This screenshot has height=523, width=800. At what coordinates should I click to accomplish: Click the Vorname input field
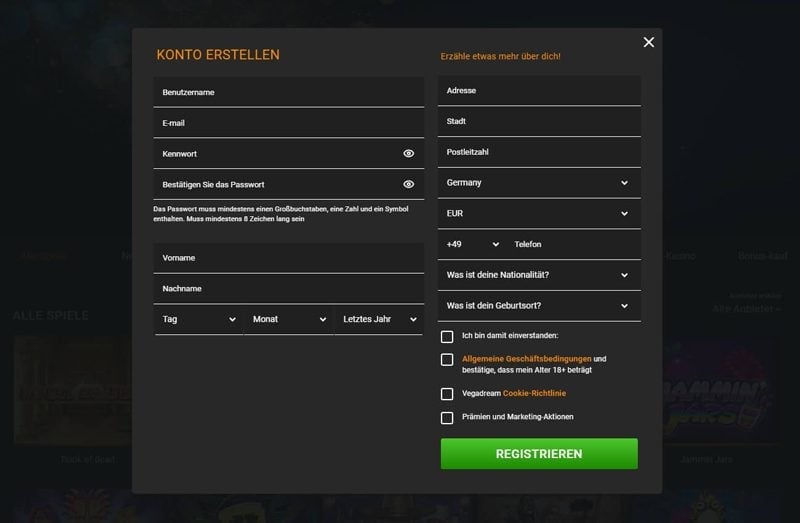tap(289, 258)
